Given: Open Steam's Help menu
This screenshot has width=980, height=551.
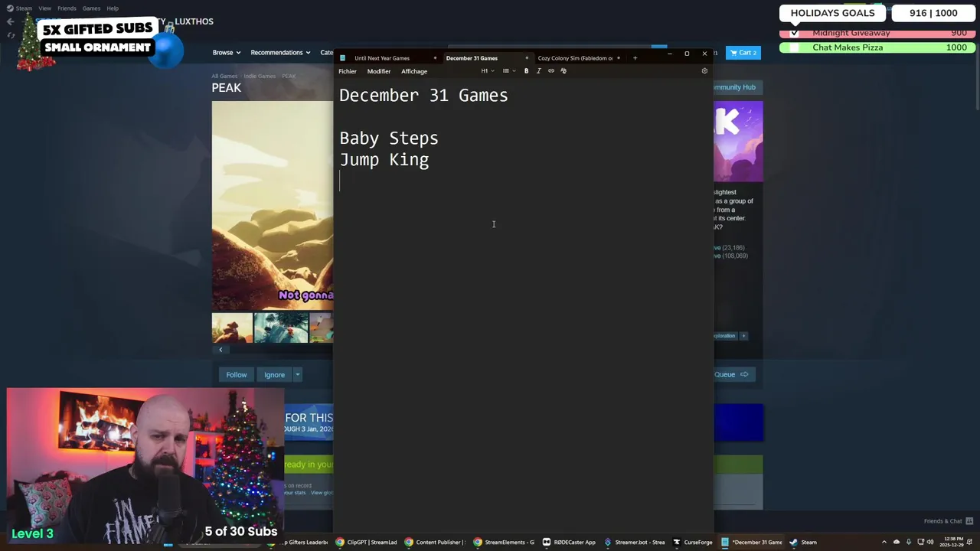Looking at the screenshot, I should click(113, 8).
